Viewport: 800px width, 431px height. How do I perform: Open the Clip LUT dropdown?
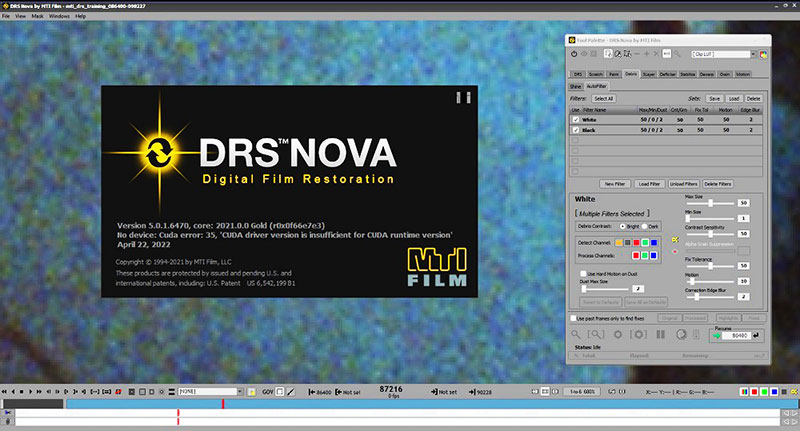[x=753, y=54]
